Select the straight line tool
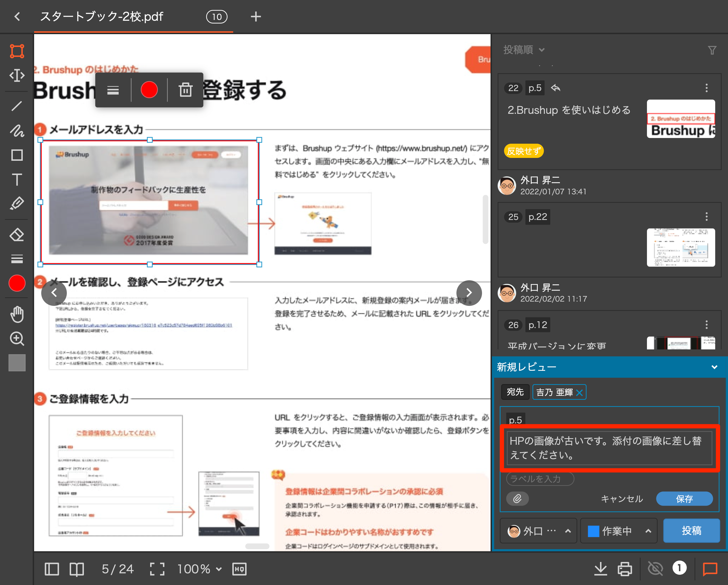Viewport: 728px width, 585px height. [x=17, y=106]
